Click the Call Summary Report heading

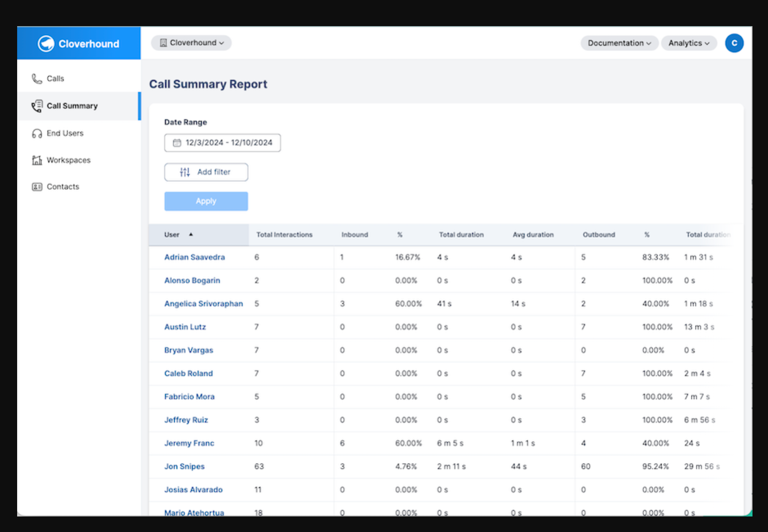click(x=208, y=84)
